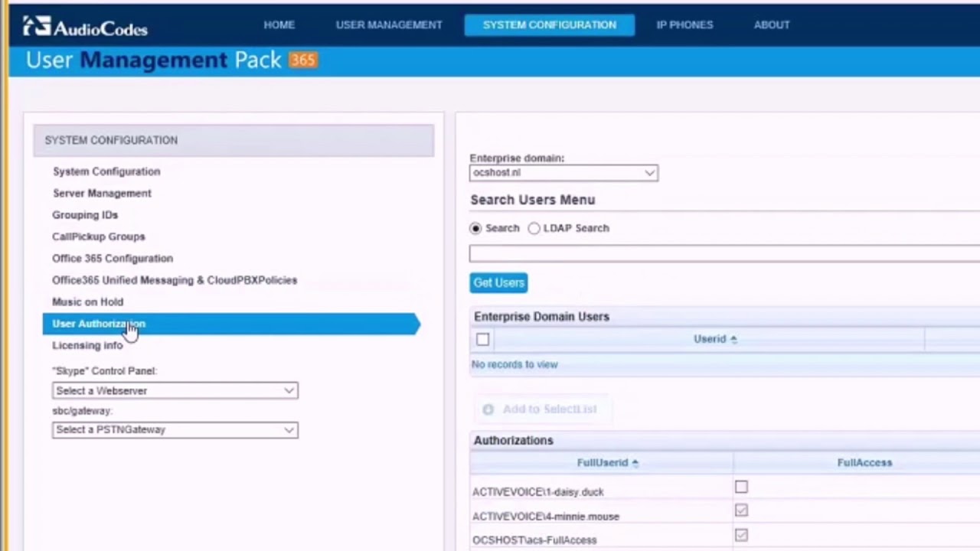Expand the Enterprise domain dropdown
This screenshot has width=980, height=551.
[x=563, y=173]
